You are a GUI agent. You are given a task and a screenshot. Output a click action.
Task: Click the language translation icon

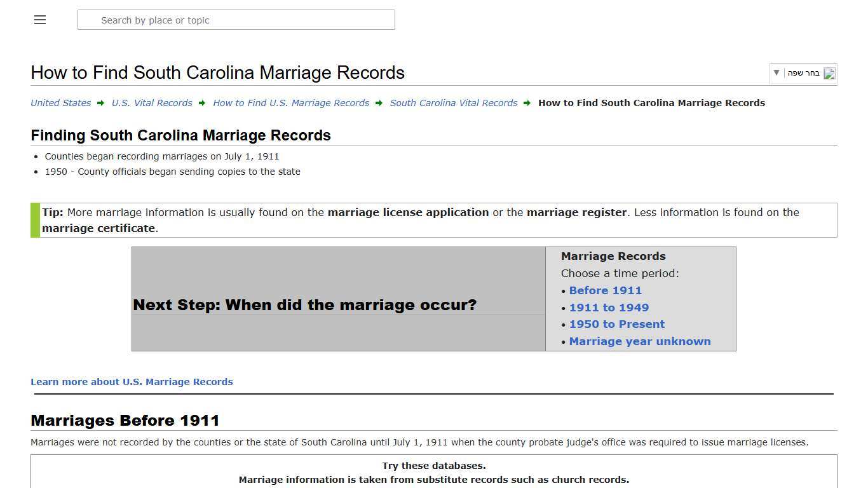(x=829, y=73)
